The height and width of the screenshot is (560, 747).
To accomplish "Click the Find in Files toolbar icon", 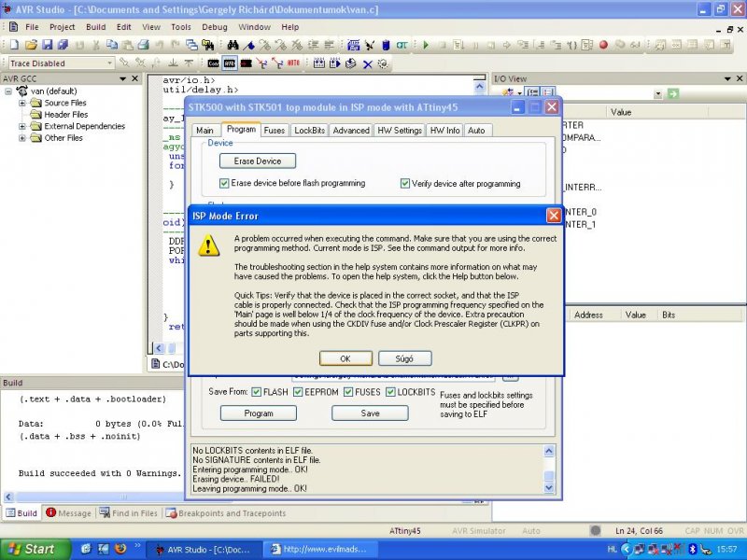I will (207, 45).
